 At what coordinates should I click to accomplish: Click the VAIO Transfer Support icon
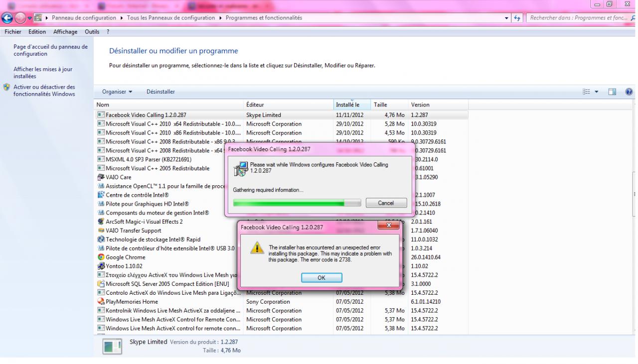[x=101, y=231]
